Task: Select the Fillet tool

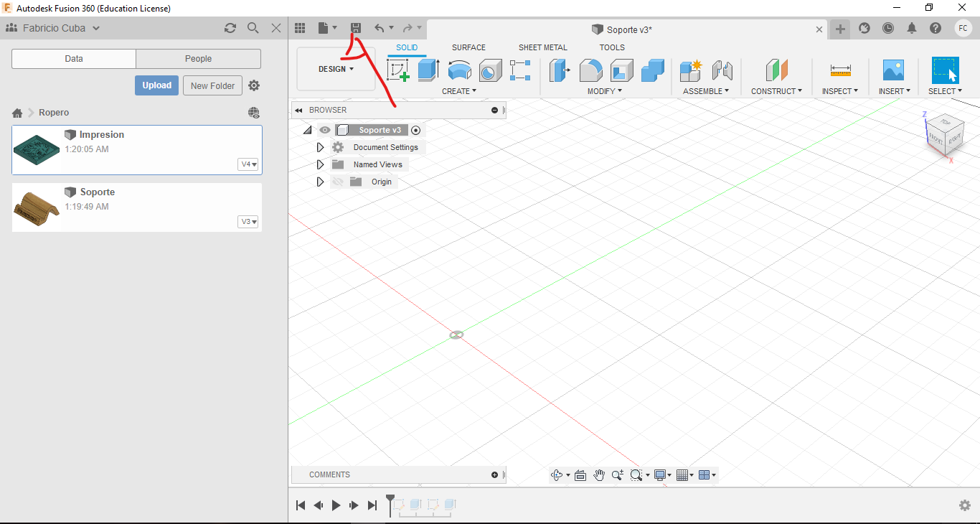Action: (590, 70)
